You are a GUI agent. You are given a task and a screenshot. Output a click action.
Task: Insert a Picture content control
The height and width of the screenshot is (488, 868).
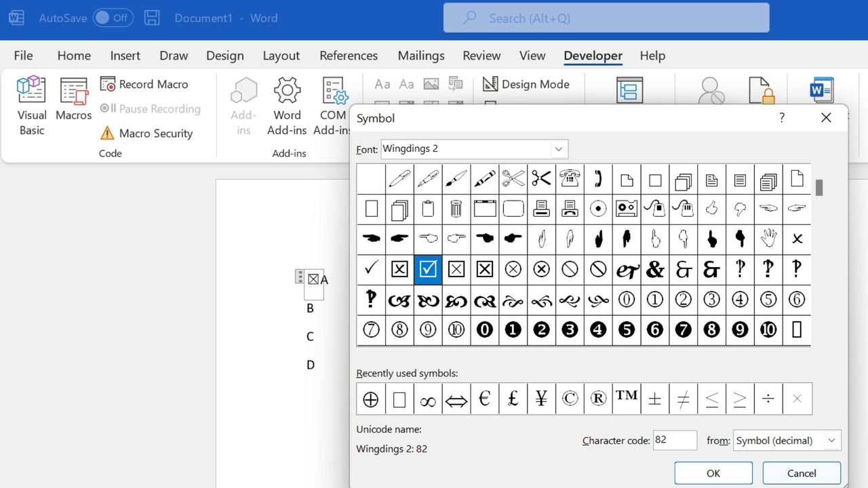pos(431,84)
